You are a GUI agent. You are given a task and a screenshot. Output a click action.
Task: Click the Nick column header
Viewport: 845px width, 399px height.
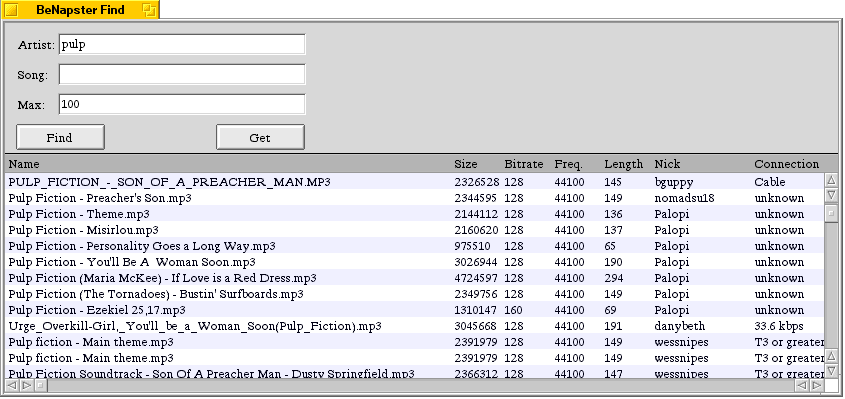(667, 164)
